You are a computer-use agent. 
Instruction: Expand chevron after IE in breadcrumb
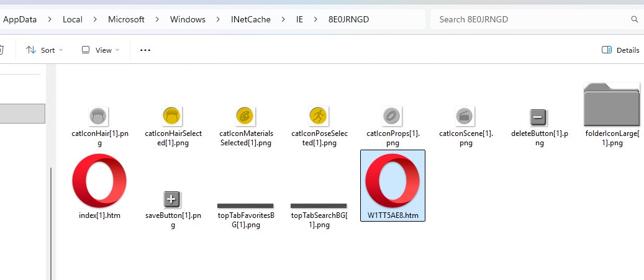(x=316, y=19)
